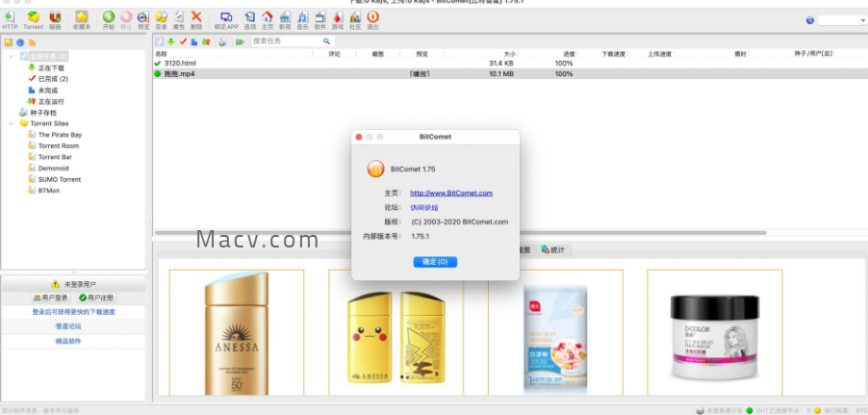Viewport: 868px width, 415px height.
Task: Open Torrent Bar site entry
Action: tap(56, 157)
